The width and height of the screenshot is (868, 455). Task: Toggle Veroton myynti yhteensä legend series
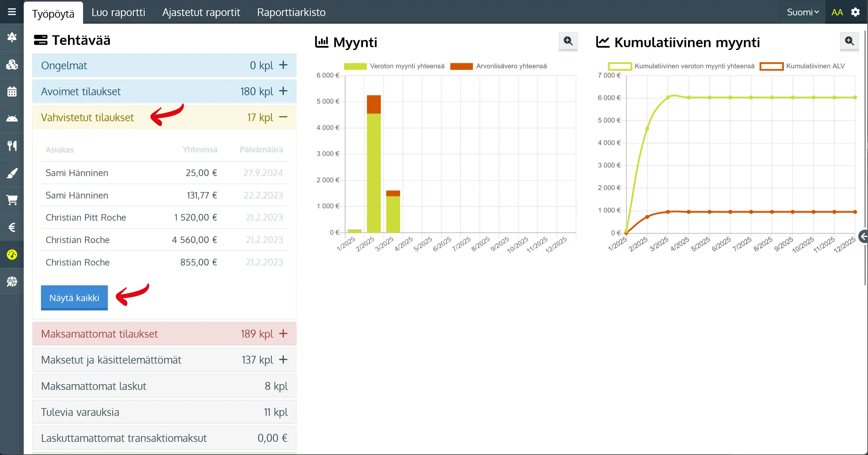click(x=394, y=66)
